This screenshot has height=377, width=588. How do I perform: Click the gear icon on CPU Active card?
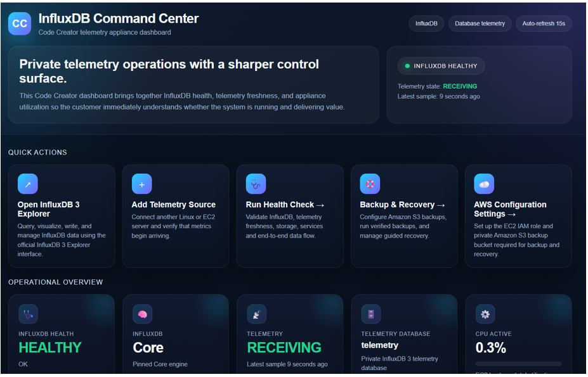tap(485, 314)
